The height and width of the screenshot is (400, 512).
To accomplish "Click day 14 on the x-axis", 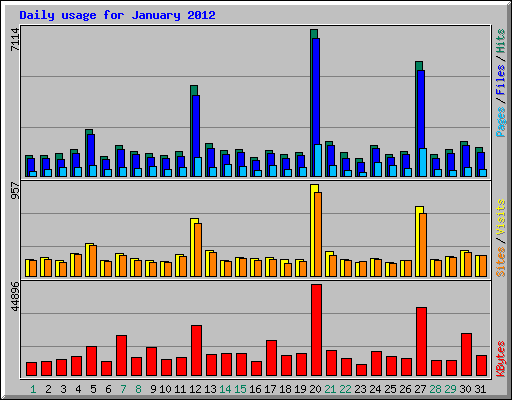I will [x=225, y=389].
